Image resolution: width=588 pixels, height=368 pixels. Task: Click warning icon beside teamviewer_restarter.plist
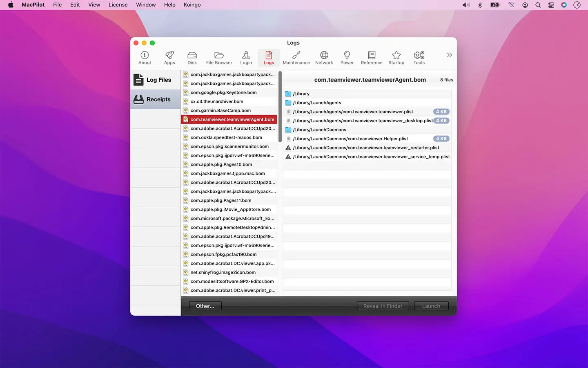click(x=288, y=148)
